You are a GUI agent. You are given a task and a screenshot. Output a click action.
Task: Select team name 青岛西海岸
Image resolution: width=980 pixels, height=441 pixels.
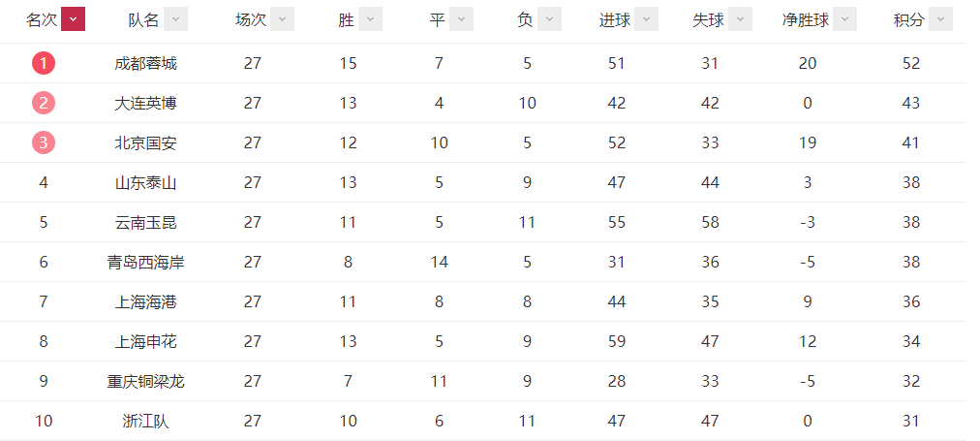coord(145,262)
